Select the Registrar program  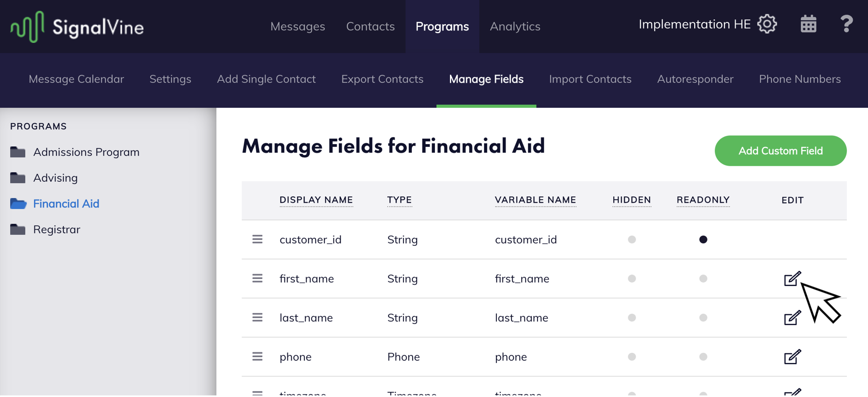pyautogui.click(x=57, y=229)
